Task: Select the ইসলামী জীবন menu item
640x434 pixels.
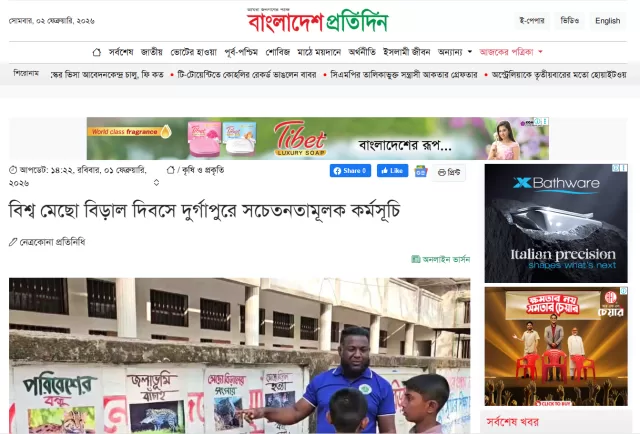Action: click(407, 52)
